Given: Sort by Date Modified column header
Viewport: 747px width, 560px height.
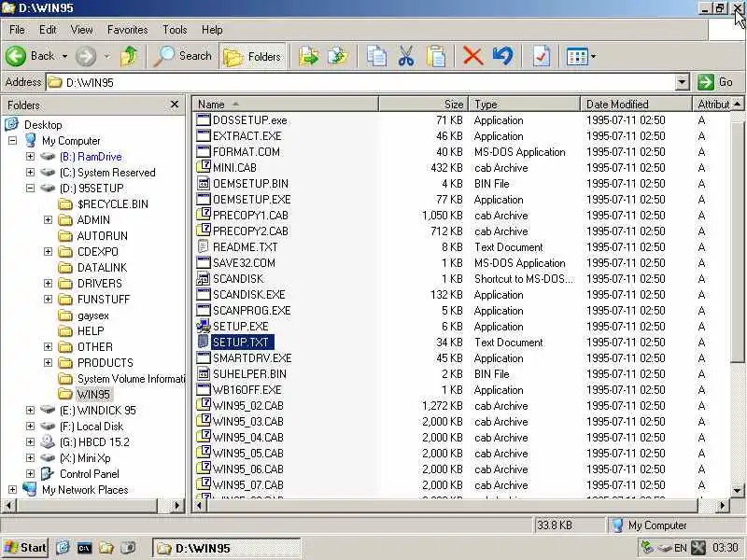Looking at the screenshot, I should (x=636, y=104).
